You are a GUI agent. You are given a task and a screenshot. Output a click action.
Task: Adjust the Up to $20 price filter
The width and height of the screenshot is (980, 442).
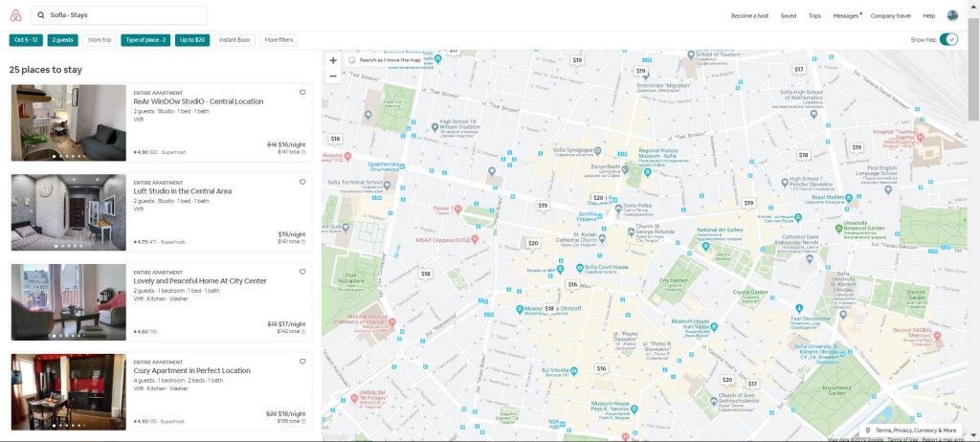click(x=191, y=40)
